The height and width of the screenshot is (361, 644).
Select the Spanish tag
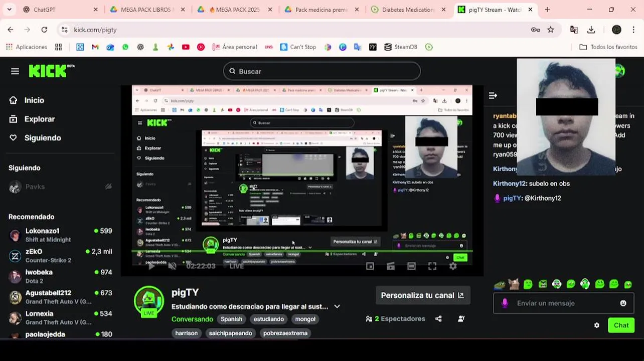(232, 319)
